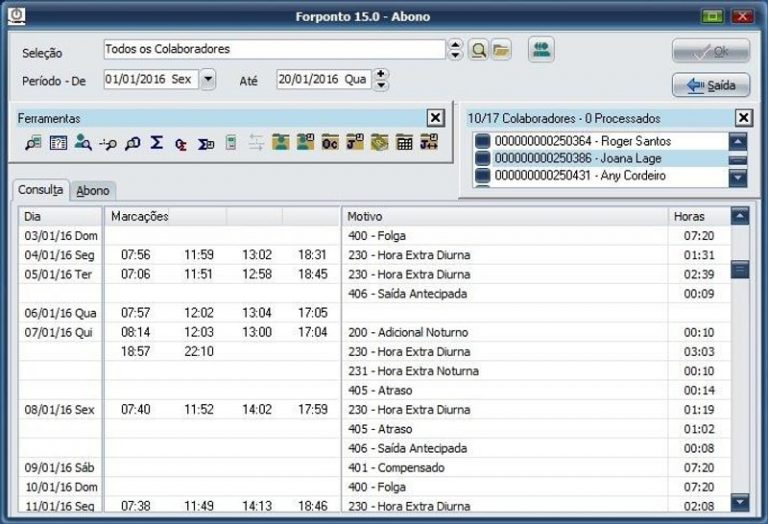Open the Período start date dropdown
This screenshot has width=768, height=524.
tap(207, 79)
